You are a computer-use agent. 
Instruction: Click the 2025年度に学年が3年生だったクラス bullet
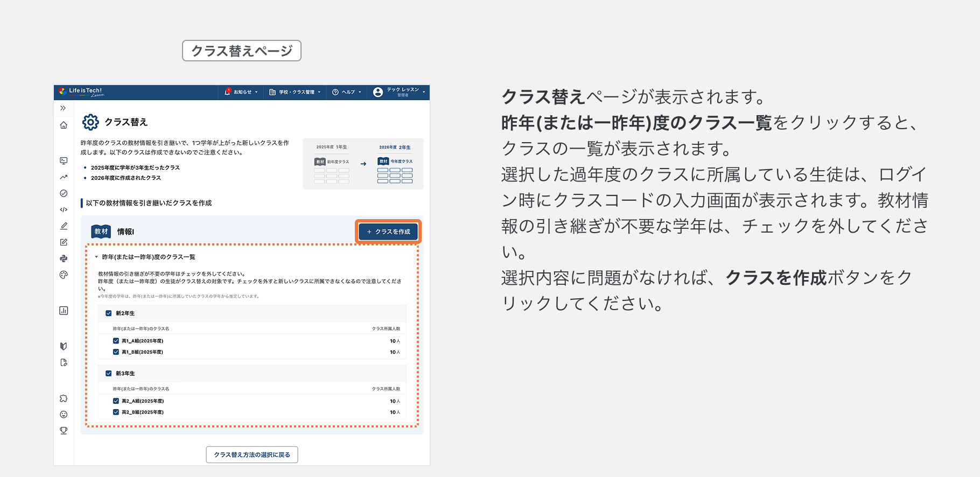[x=135, y=167]
